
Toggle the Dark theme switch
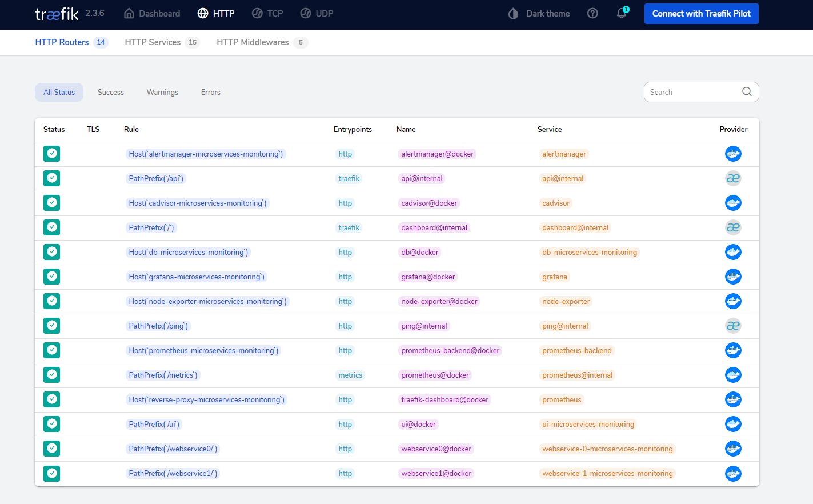[539, 14]
